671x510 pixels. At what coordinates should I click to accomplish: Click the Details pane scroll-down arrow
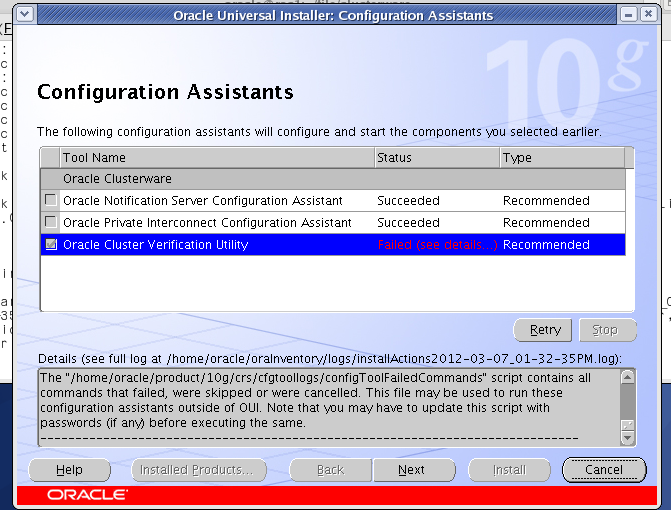pyautogui.click(x=627, y=438)
